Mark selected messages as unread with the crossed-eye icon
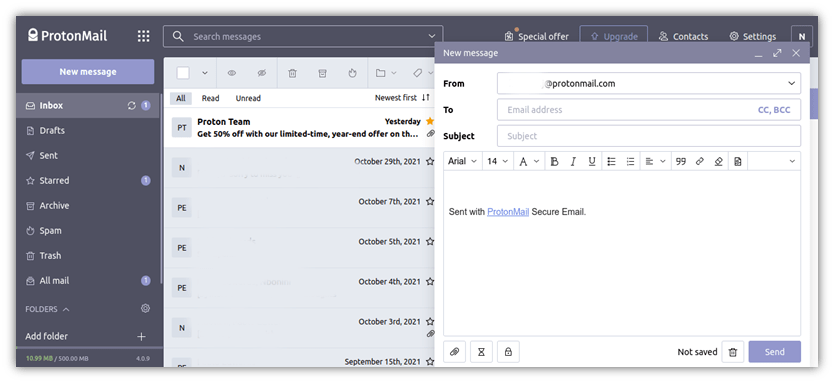The image size is (834, 383). pos(262,73)
